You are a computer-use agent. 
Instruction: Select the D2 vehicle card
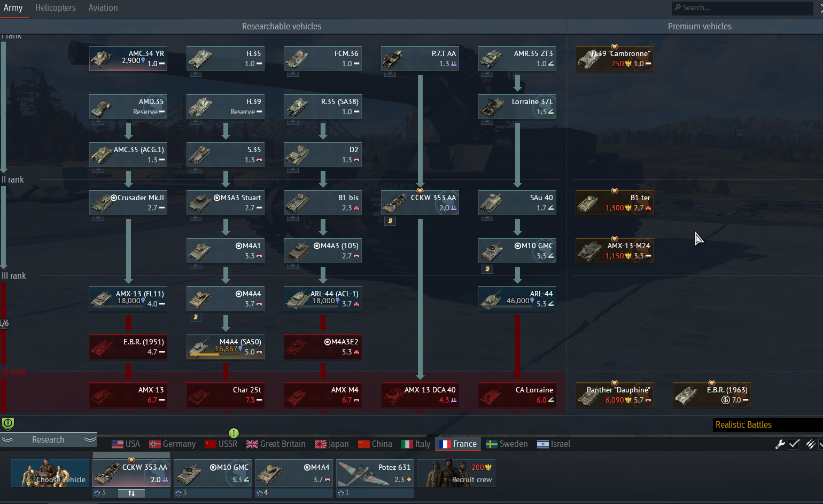(x=323, y=155)
